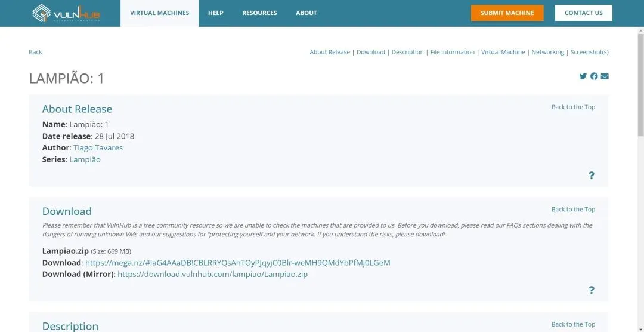The width and height of the screenshot is (644, 332).
Task: Open the mega.nz download link
Action: point(238,263)
